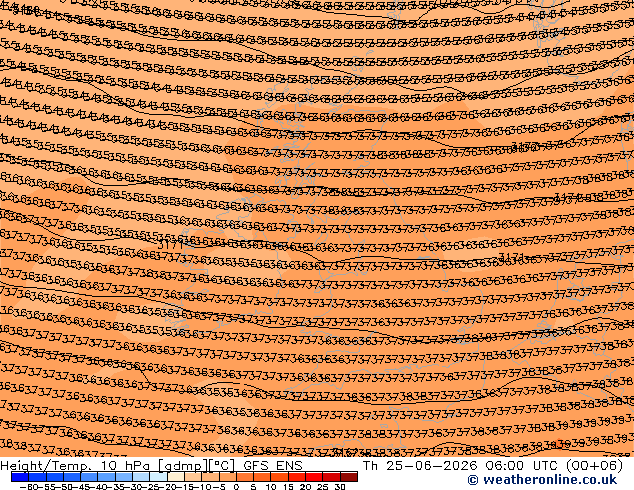Viewport: 634px width, 490px height.
Task: Click the 'Th 25-06-2026' date text
Action: tap(420, 466)
